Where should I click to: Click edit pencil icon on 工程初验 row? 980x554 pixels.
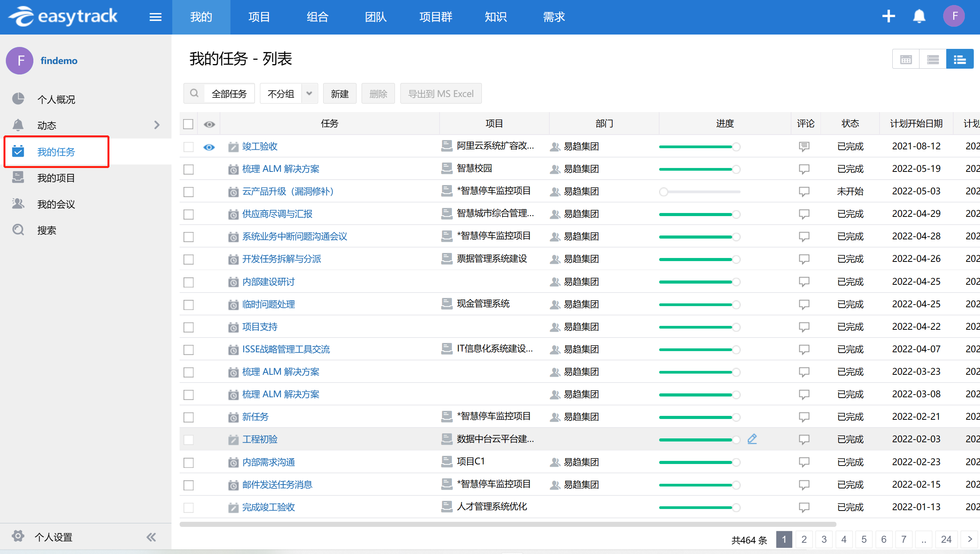tap(752, 439)
